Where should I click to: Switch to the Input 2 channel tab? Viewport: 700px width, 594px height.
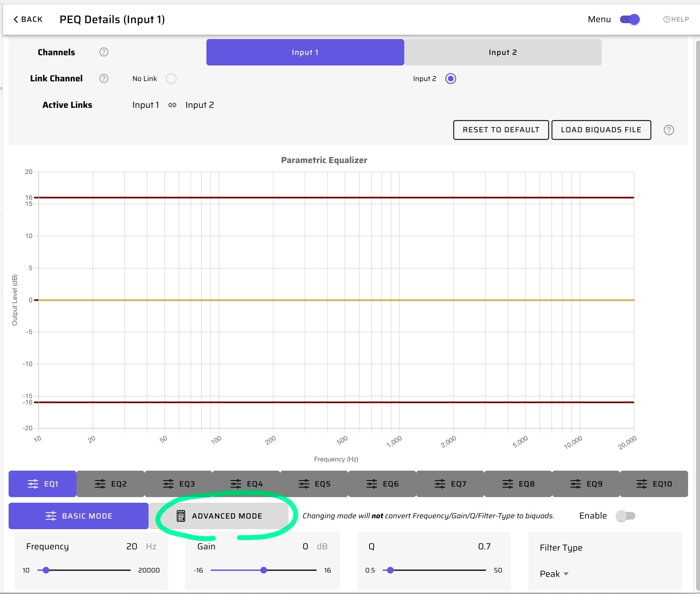tap(503, 52)
